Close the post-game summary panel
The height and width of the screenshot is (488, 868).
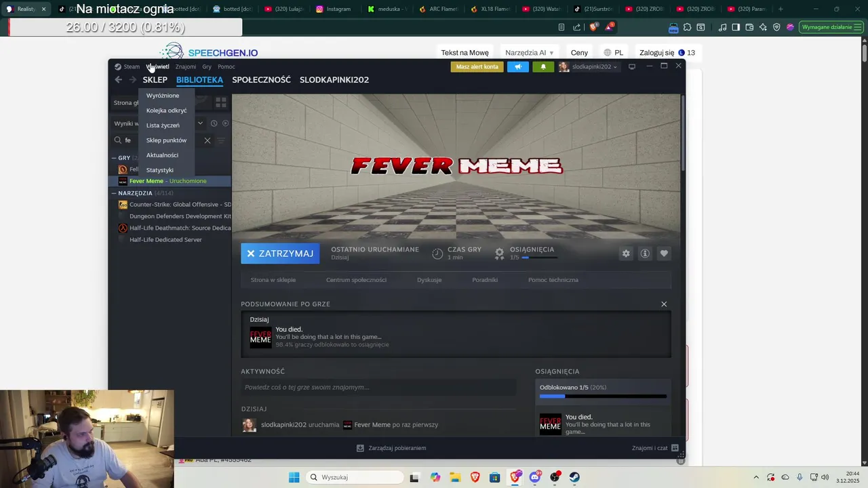coord(664,304)
